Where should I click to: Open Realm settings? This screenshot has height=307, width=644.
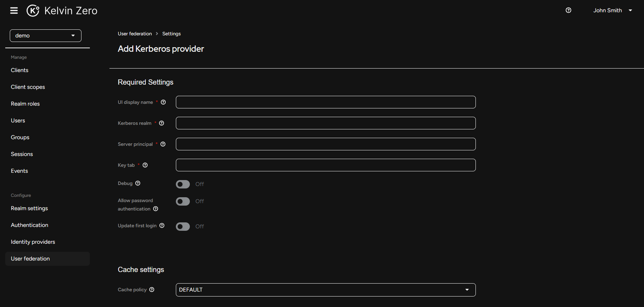pyautogui.click(x=48, y=208)
